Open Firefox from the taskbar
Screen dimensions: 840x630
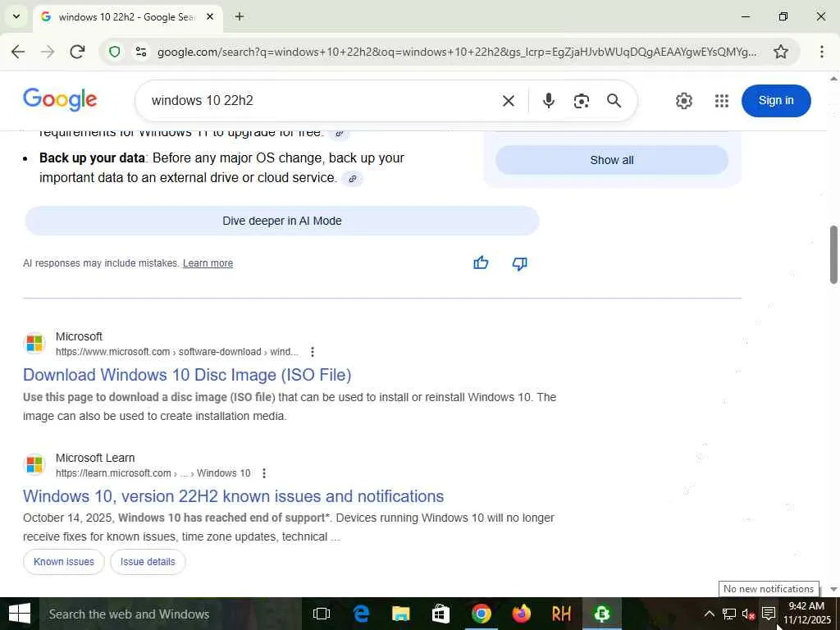coord(521,614)
